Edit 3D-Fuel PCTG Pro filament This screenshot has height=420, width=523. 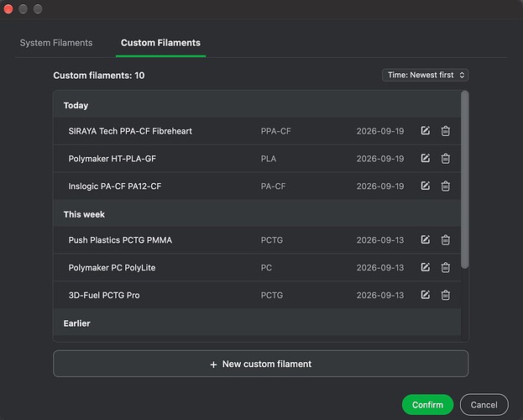pyautogui.click(x=426, y=295)
